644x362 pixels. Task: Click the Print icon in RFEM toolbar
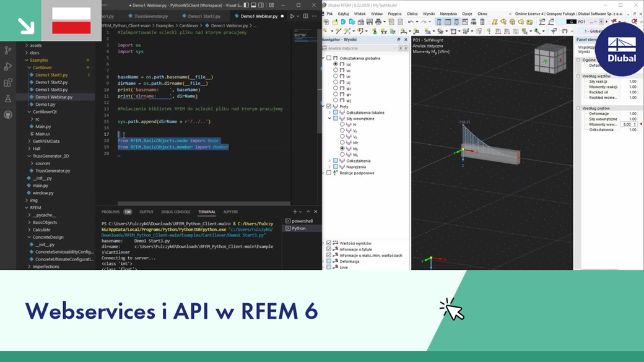(x=378, y=22)
